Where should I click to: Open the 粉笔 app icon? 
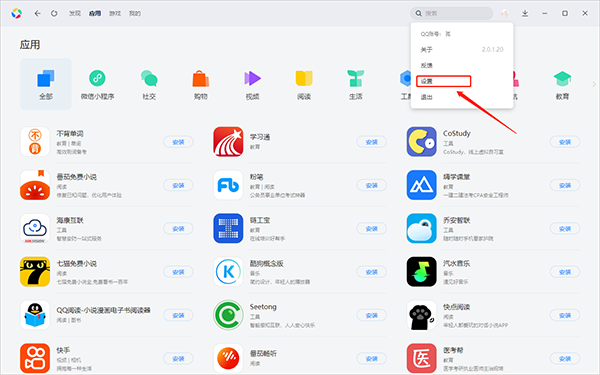coord(228,185)
